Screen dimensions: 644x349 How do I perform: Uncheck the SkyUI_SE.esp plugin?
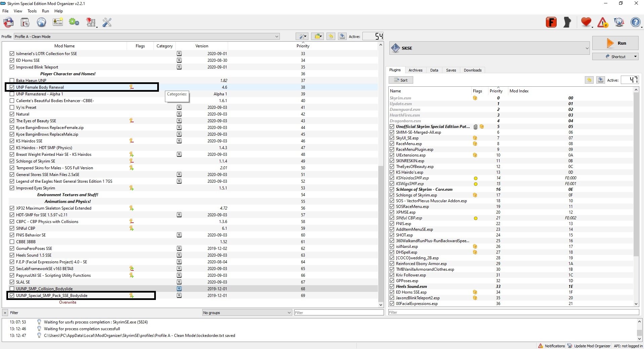(392, 138)
